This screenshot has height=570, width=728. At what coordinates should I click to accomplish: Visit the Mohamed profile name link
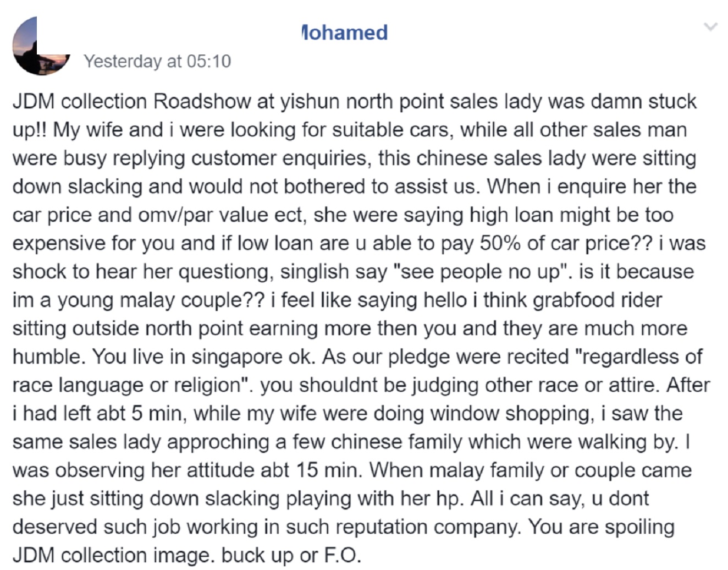[345, 32]
